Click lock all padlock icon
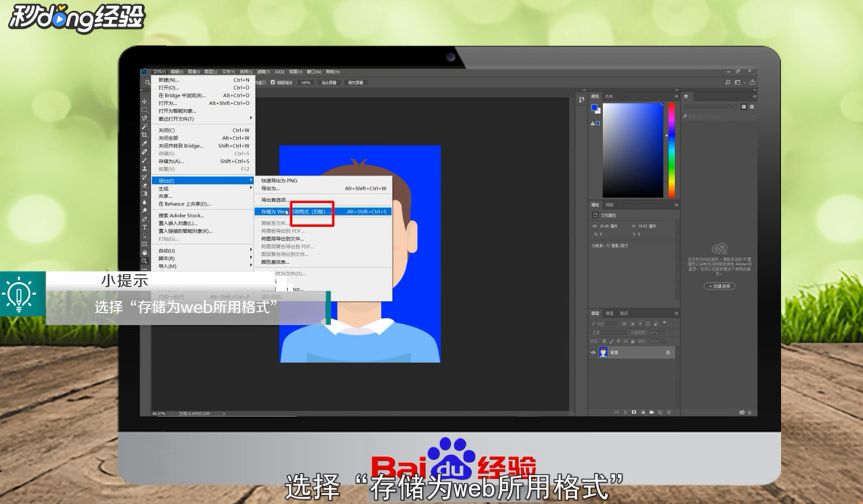863x504 pixels. point(633,341)
